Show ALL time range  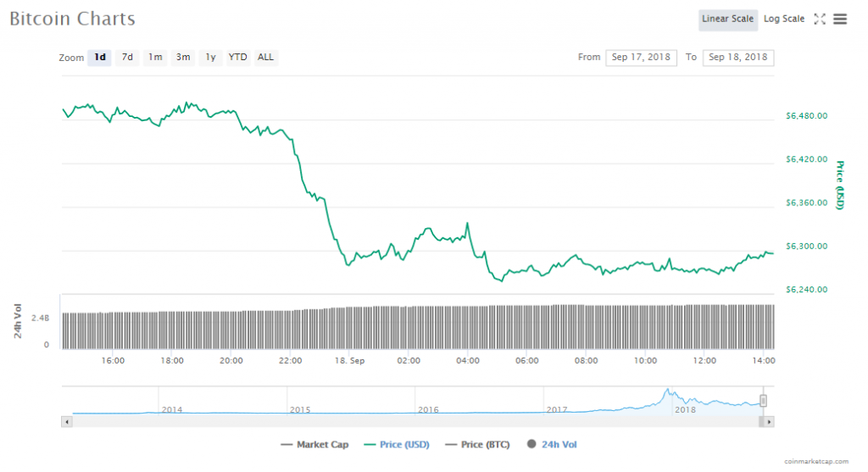tap(266, 57)
